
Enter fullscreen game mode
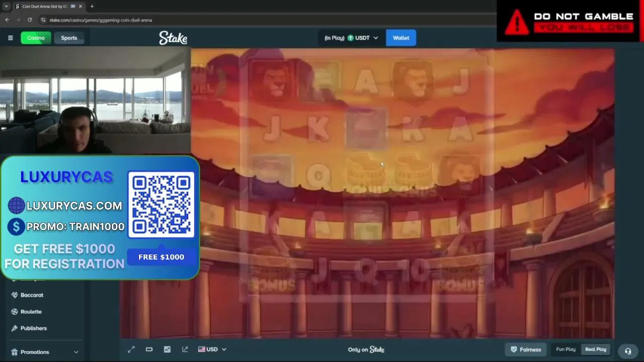pyautogui.click(x=131, y=349)
